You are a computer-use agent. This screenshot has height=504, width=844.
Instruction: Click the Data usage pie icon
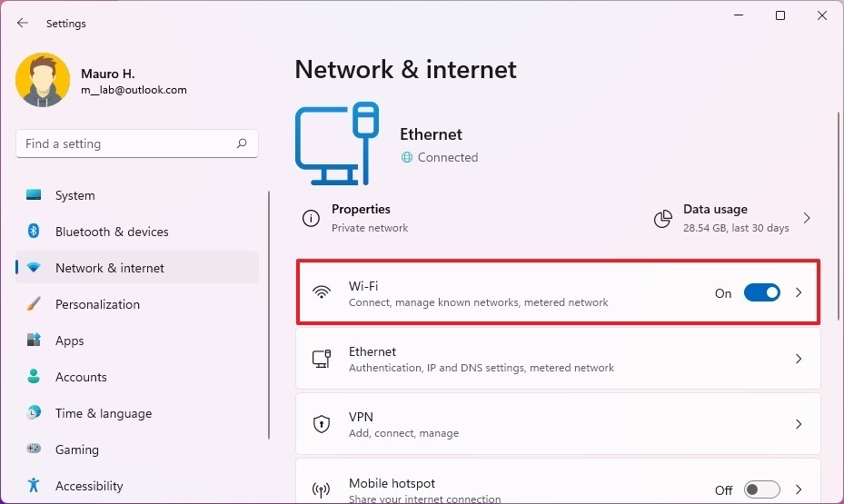663,218
